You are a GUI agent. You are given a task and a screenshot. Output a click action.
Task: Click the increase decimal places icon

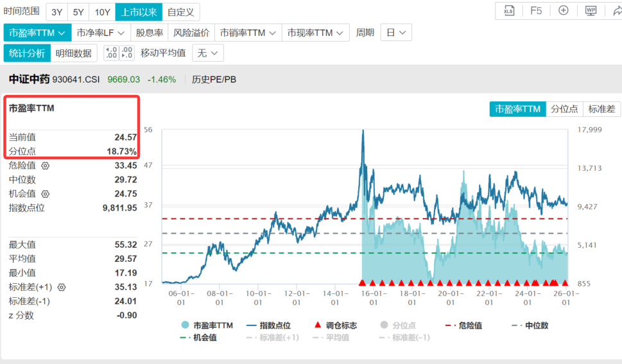(127, 53)
